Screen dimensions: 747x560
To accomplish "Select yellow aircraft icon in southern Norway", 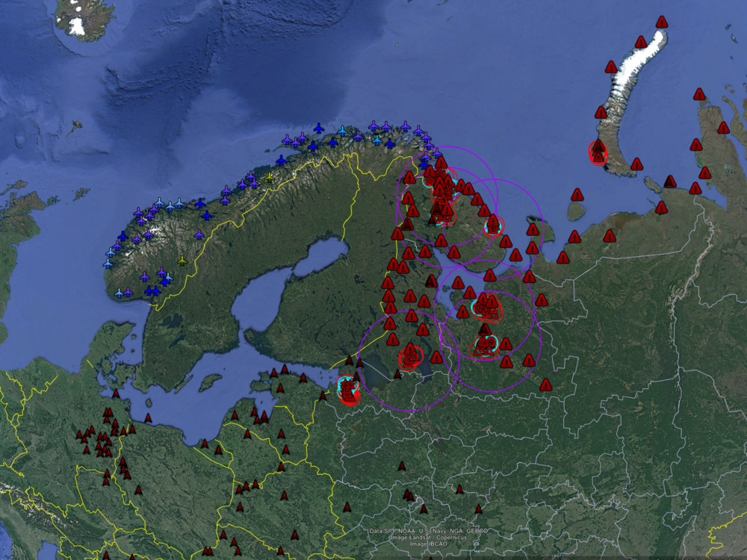I will point(182,261).
